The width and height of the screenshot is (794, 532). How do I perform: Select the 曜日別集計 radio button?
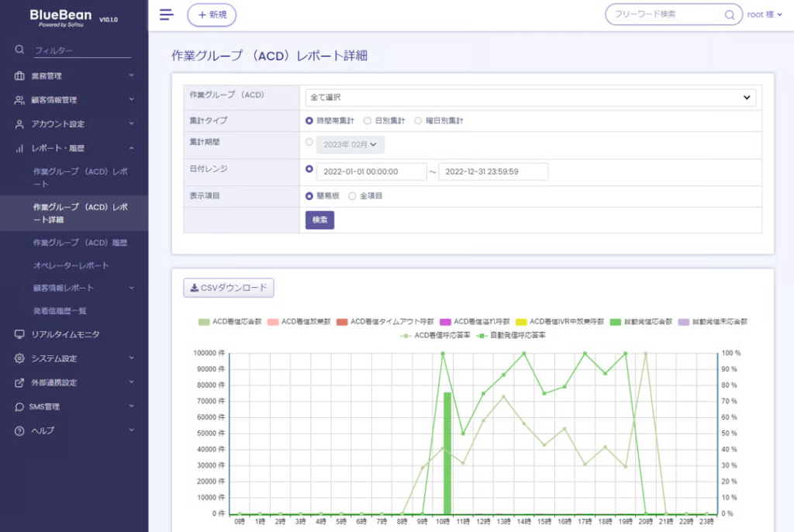[x=419, y=121]
